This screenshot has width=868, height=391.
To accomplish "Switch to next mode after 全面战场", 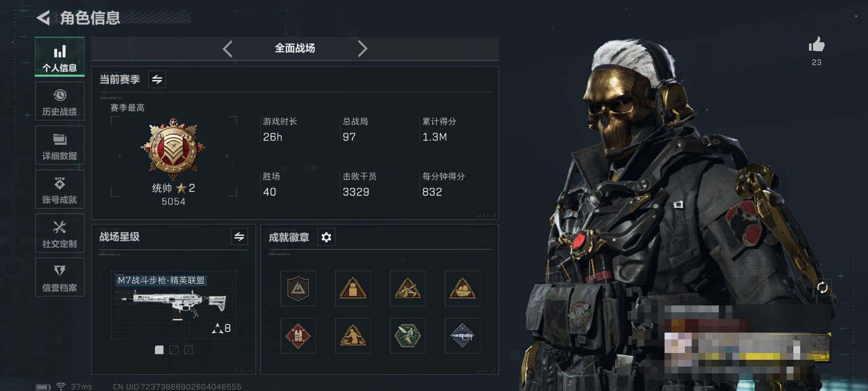I will 362,48.
